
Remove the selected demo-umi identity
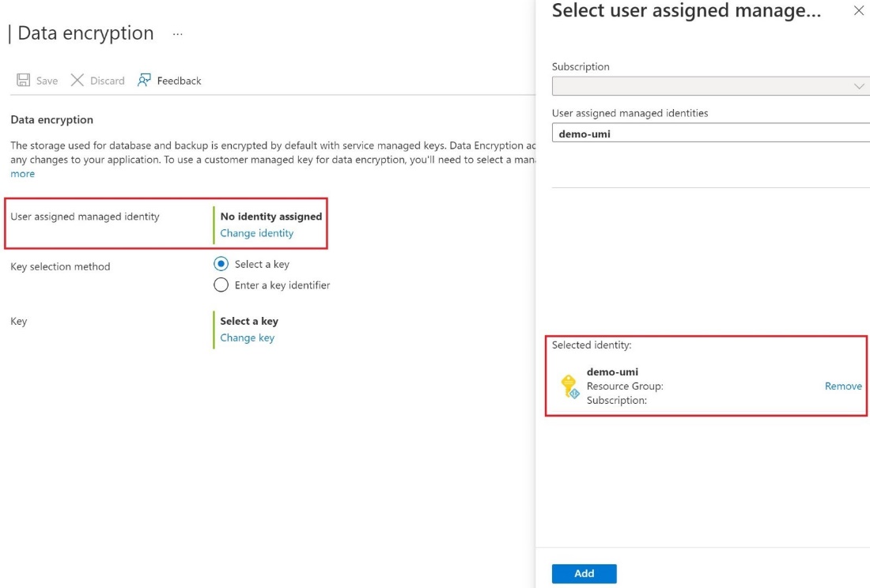pos(843,386)
